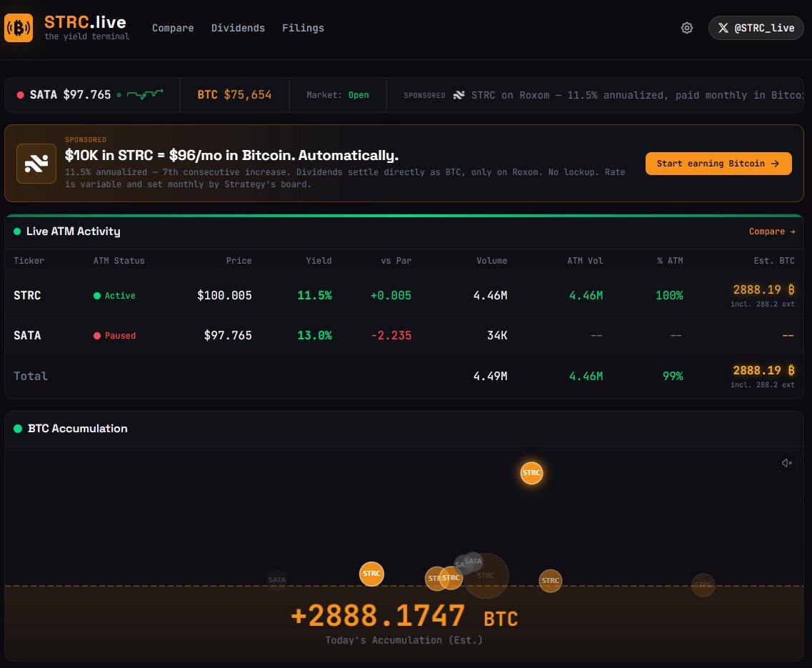Click the BTC $75,654 price in ticker bar
This screenshot has width=812, height=668.
click(234, 95)
